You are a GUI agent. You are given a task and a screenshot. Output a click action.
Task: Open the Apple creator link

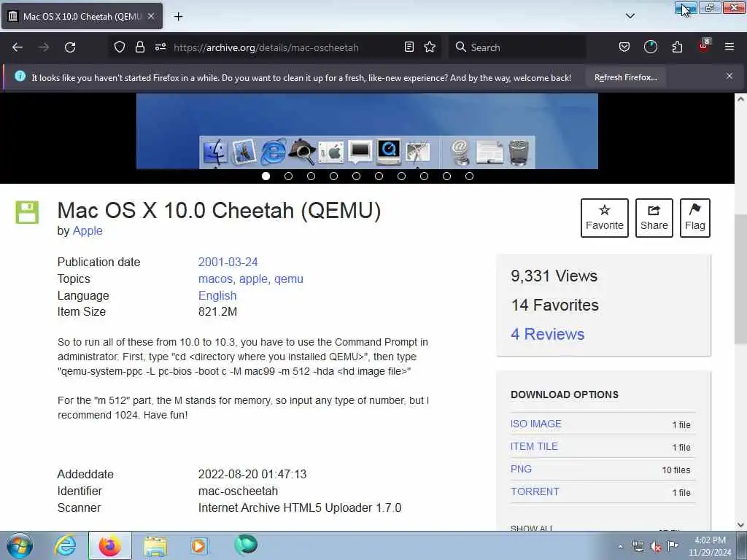point(88,230)
